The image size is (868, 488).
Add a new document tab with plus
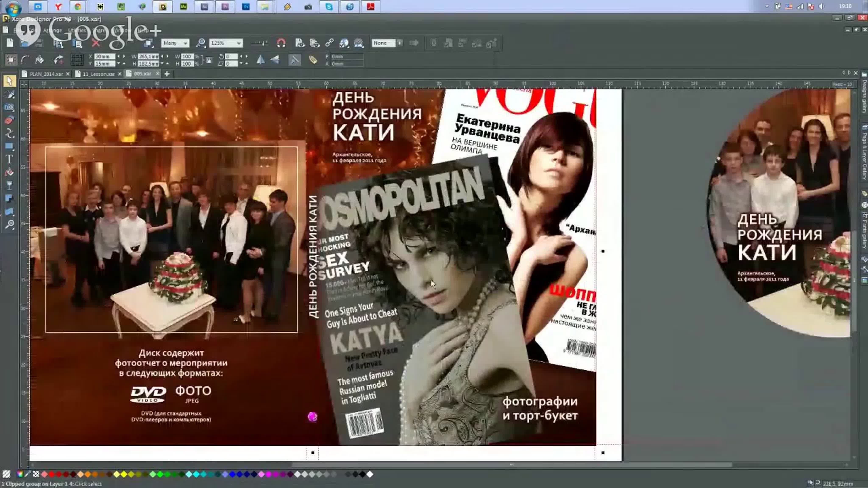pos(167,74)
